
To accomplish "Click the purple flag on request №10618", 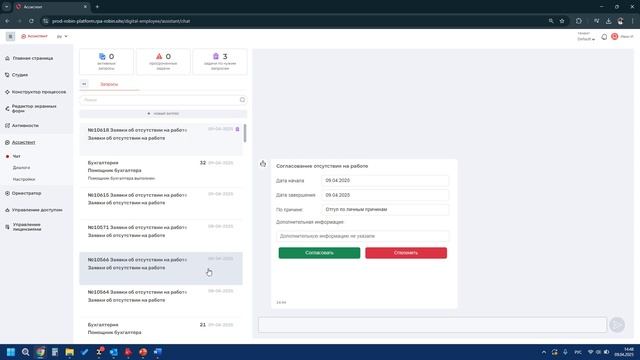I will coord(238,129).
